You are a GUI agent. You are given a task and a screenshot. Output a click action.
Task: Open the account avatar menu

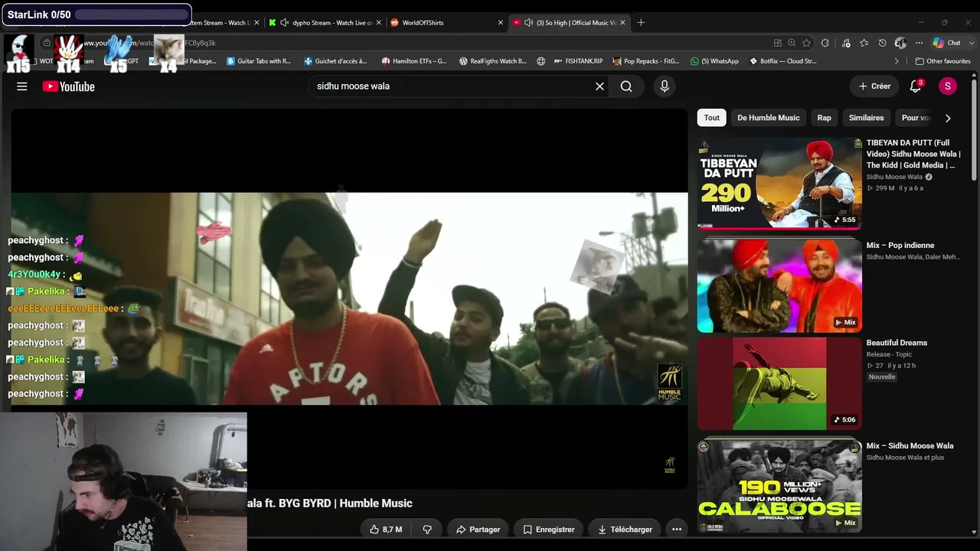point(948,86)
